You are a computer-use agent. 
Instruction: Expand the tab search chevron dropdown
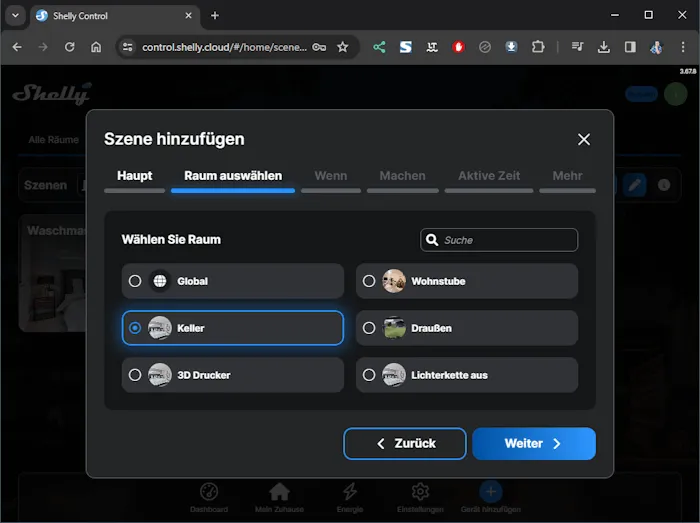coord(15,15)
